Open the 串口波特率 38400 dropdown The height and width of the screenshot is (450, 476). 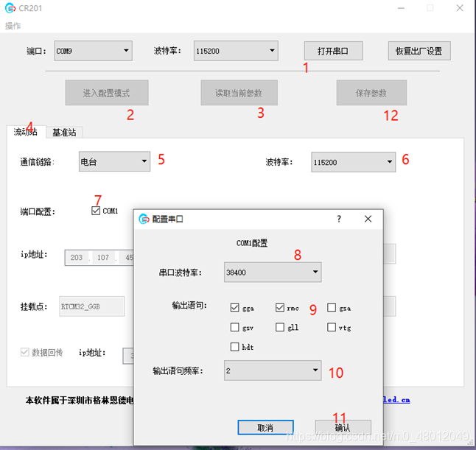(x=273, y=273)
